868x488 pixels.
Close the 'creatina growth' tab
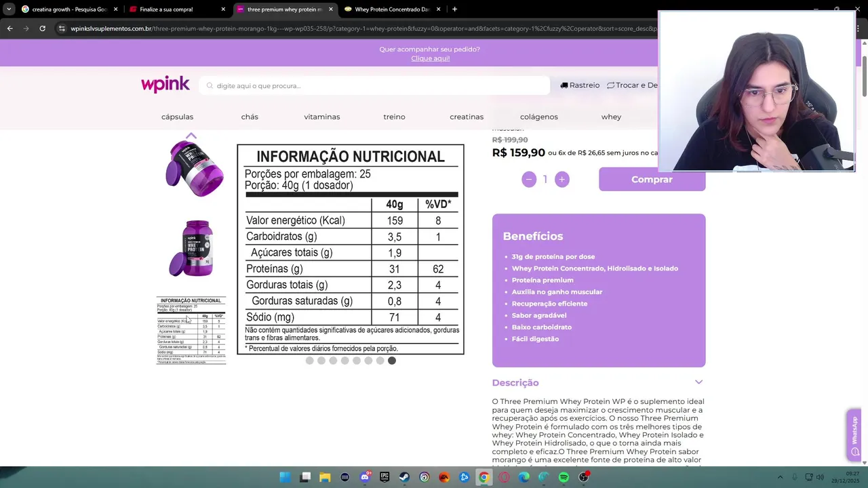115,9
